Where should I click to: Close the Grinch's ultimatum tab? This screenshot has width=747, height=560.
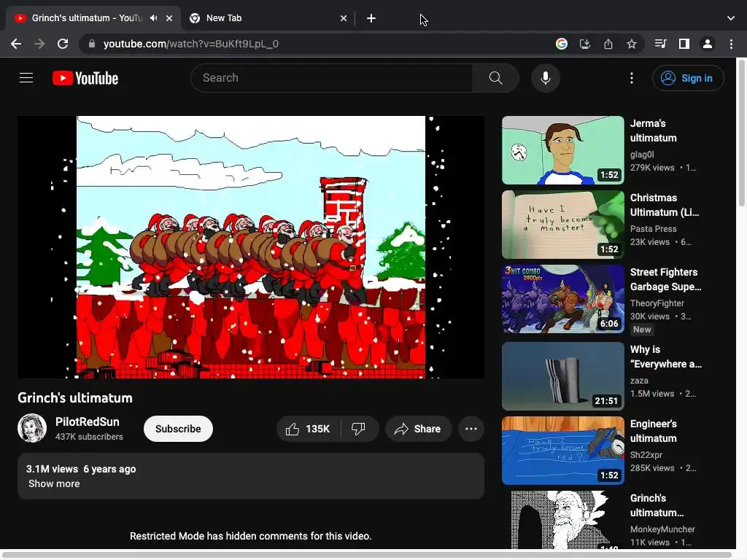(169, 18)
